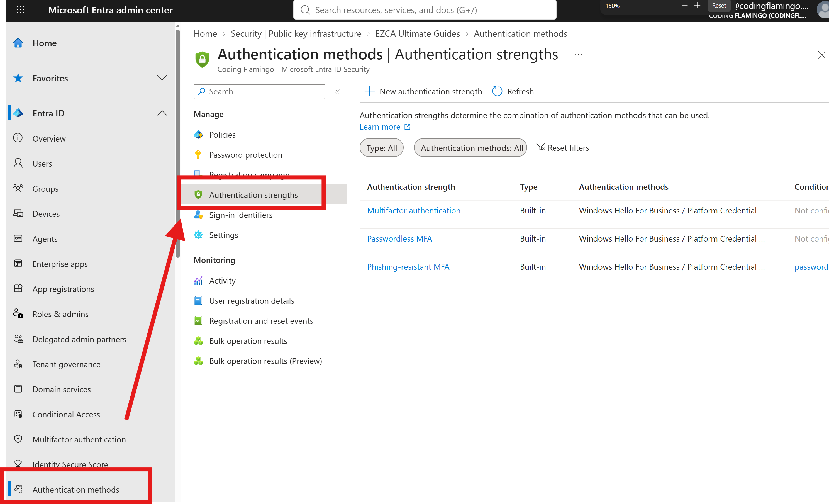Click the Devices icon in sidebar
Screen dimensions: 829x504
tap(18, 214)
